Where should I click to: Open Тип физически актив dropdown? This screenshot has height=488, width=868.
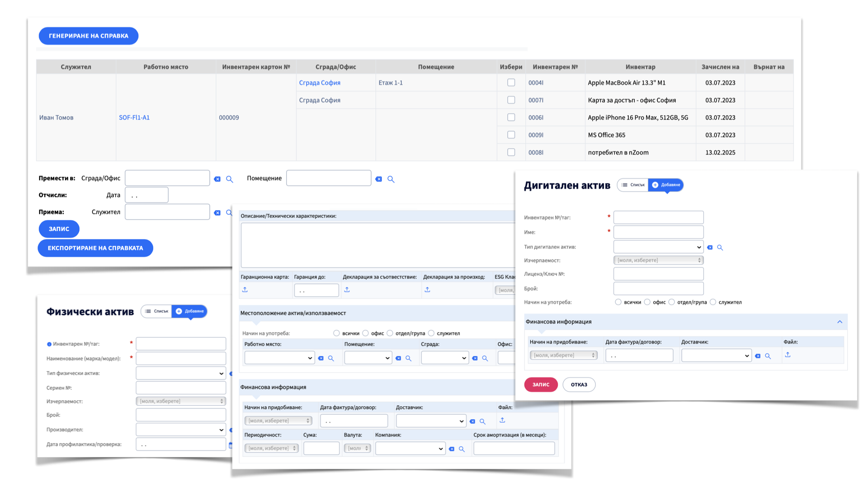click(x=181, y=373)
